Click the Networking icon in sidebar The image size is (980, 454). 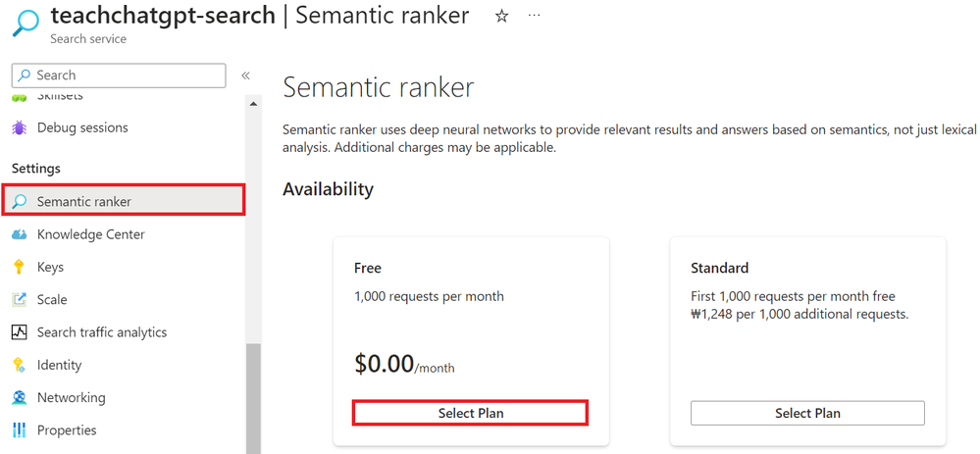pyautogui.click(x=19, y=397)
